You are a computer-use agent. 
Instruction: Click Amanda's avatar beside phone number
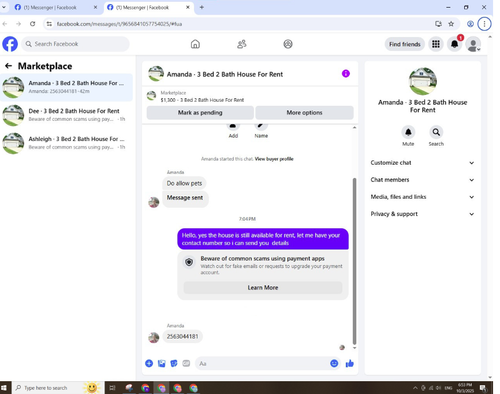[154, 337]
